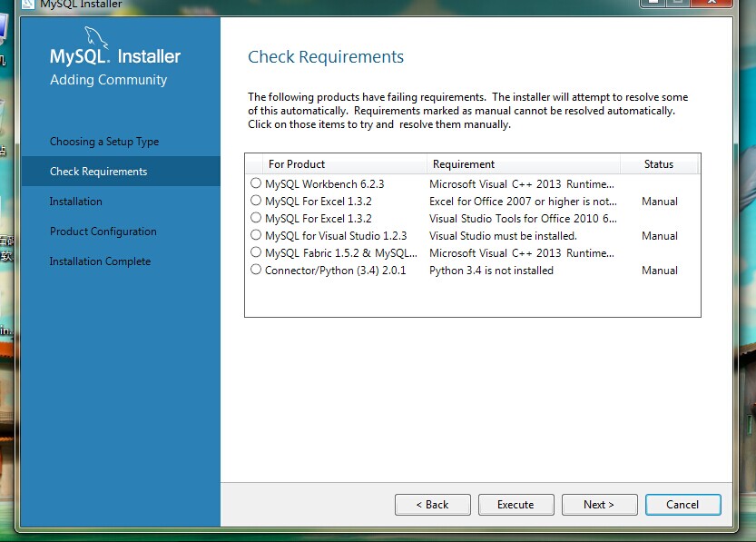Select the MySQL Workbench 6.2.3 radio button
Screen dimensions: 756x542
pyautogui.click(x=256, y=183)
